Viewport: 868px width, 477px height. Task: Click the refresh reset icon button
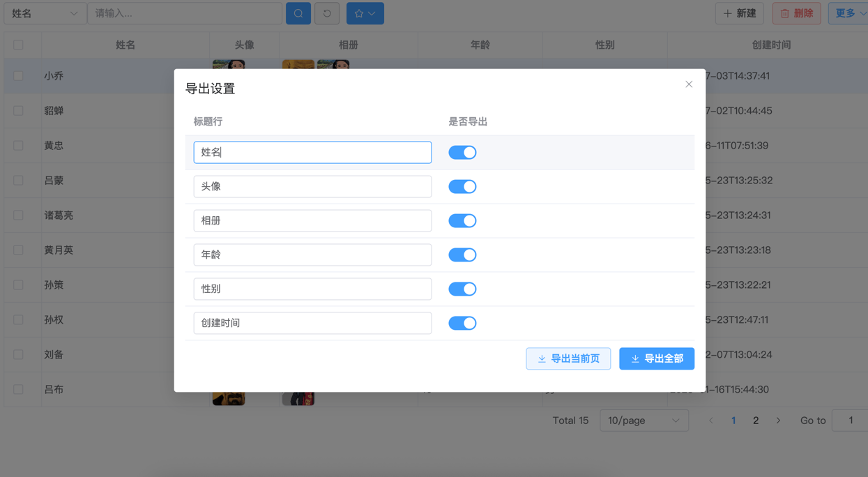coord(327,13)
